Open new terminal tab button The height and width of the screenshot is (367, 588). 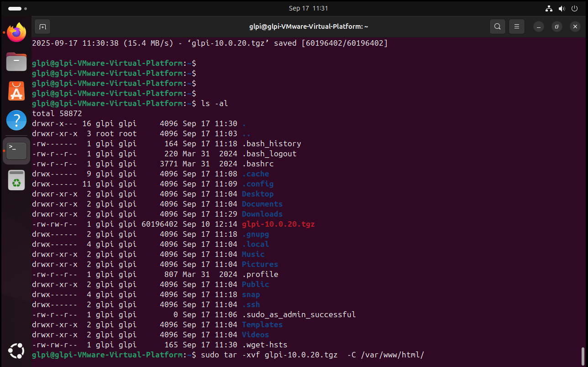42,27
